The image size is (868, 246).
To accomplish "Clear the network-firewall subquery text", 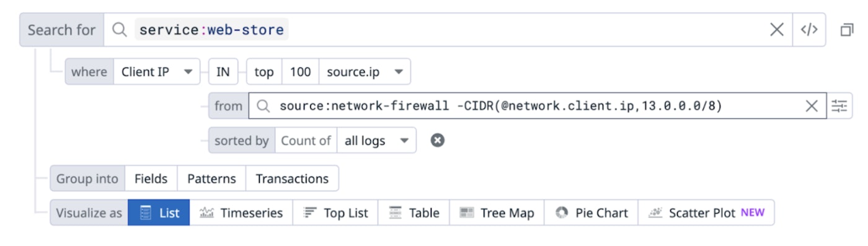I will (x=812, y=106).
